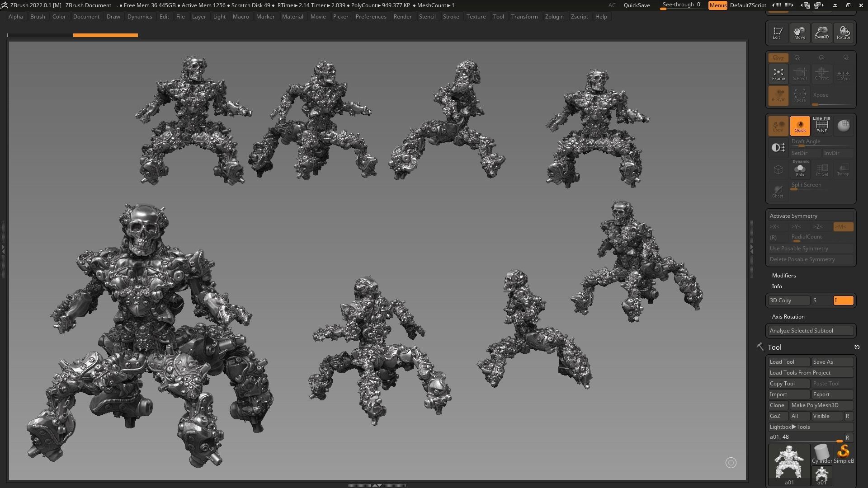Expand the Modifiers section

point(783,276)
